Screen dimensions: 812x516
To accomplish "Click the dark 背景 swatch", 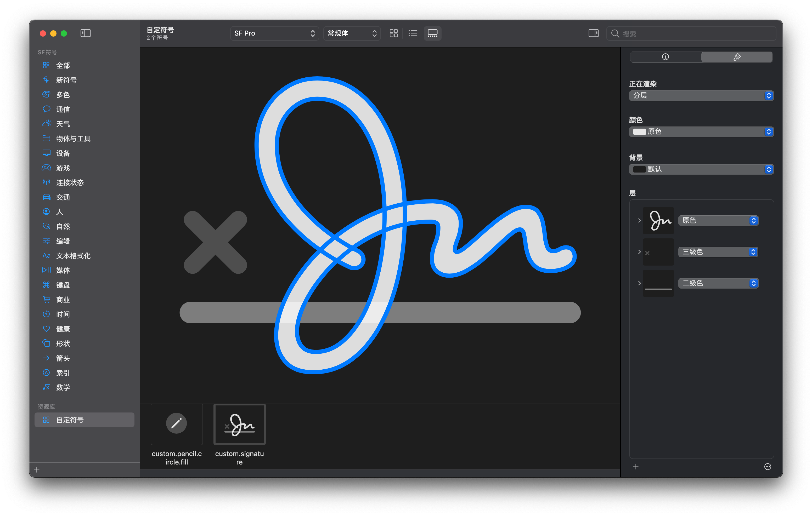I will pos(639,169).
